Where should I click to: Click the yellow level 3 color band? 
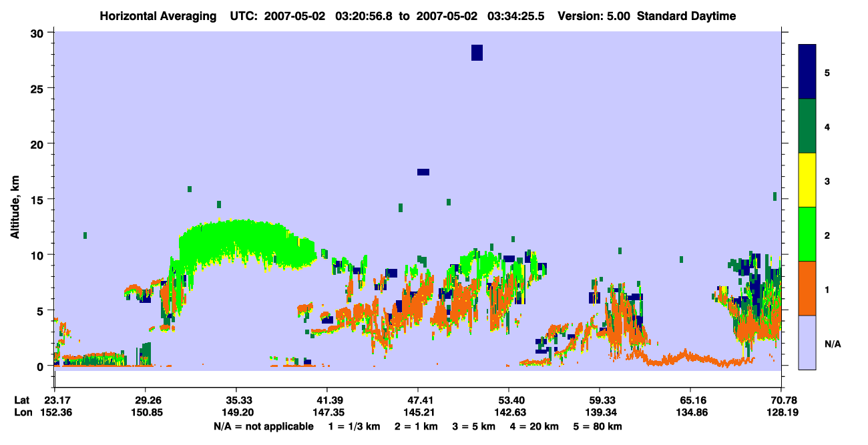coord(807,180)
